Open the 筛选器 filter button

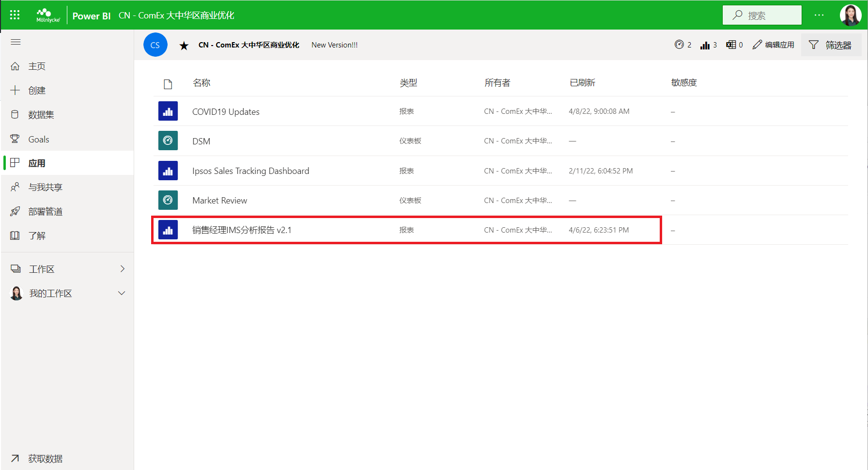click(x=831, y=45)
